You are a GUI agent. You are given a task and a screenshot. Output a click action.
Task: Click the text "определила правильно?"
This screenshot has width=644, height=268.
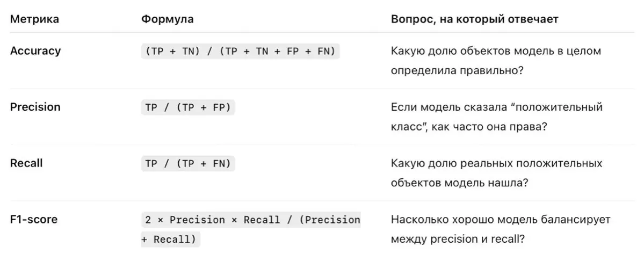457,71
